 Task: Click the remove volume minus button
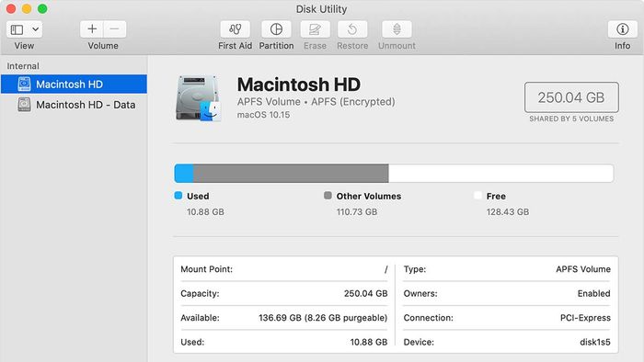click(115, 29)
